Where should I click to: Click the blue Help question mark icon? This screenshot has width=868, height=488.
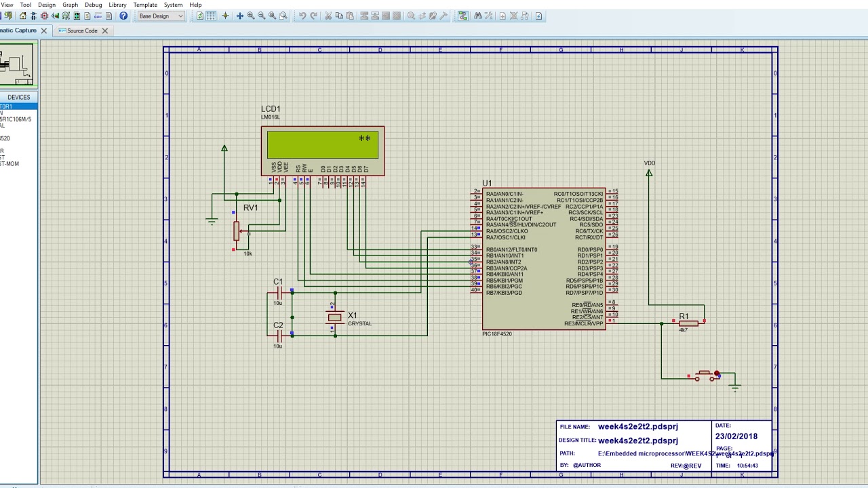tap(123, 16)
